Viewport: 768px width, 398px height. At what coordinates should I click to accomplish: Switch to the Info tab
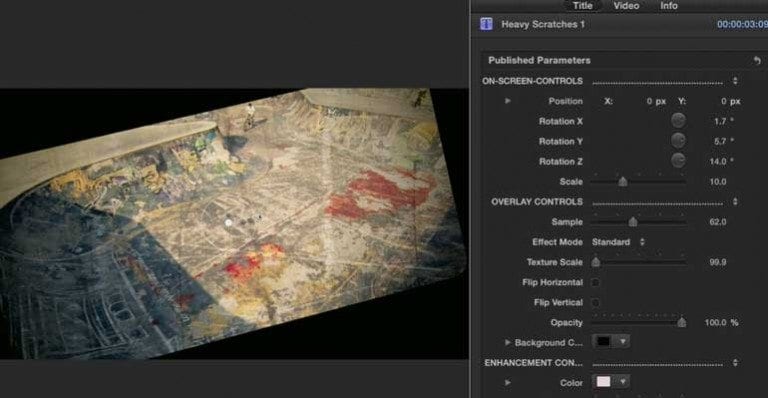coord(669,6)
